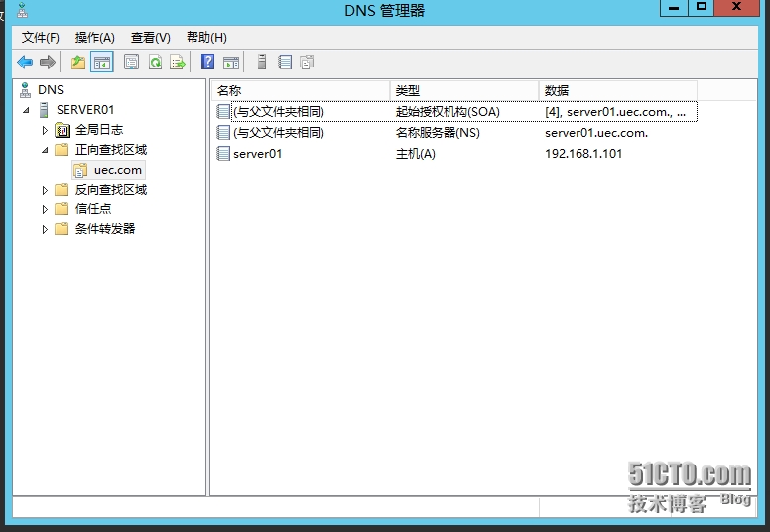Click the 192.168.1.101 data value

(583, 154)
